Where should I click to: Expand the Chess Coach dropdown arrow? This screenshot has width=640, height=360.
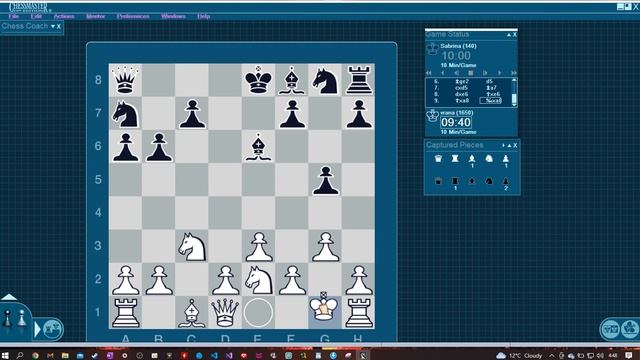tap(53, 27)
